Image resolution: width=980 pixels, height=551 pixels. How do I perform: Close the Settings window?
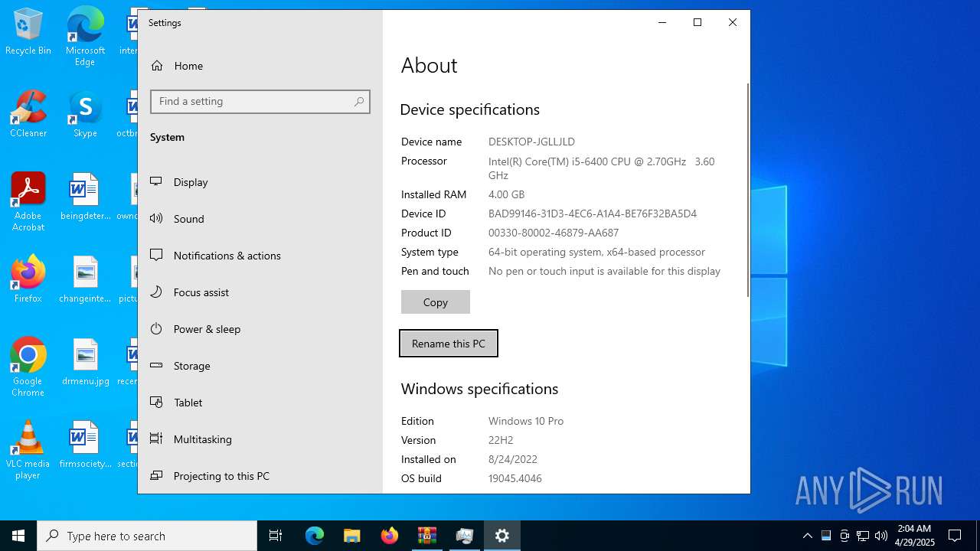pyautogui.click(x=733, y=22)
